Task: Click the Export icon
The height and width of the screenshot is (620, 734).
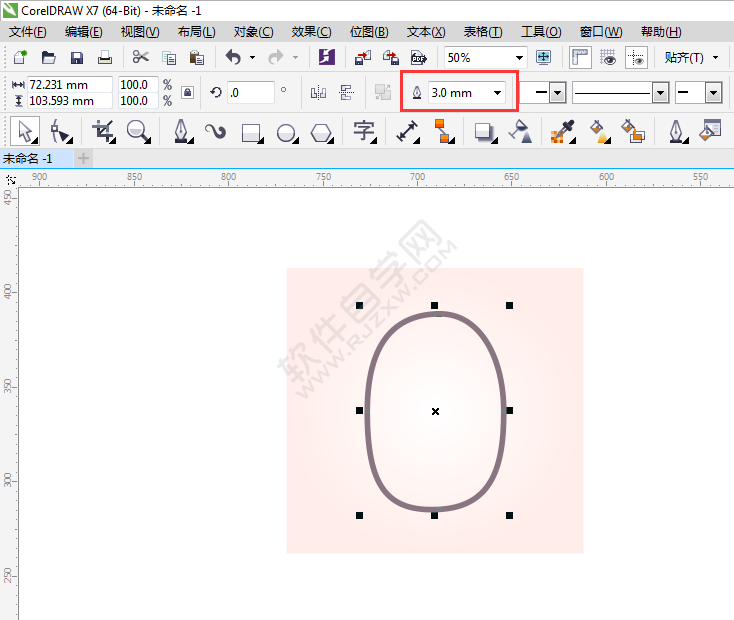Action: [390, 58]
